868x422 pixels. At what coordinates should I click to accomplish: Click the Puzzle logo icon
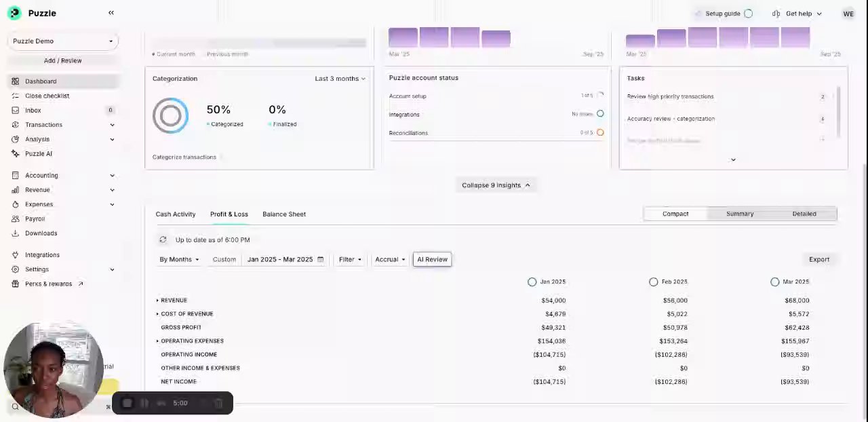pyautogui.click(x=14, y=13)
